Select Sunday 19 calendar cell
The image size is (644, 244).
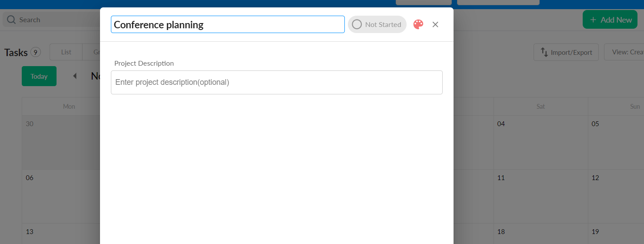[x=616, y=235]
